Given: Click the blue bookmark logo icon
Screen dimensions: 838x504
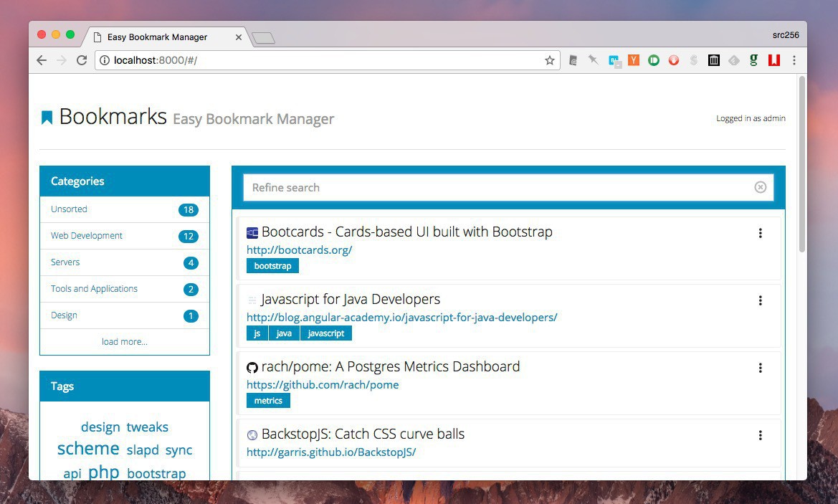Looking at the screenshot, I should coord(47,118).
